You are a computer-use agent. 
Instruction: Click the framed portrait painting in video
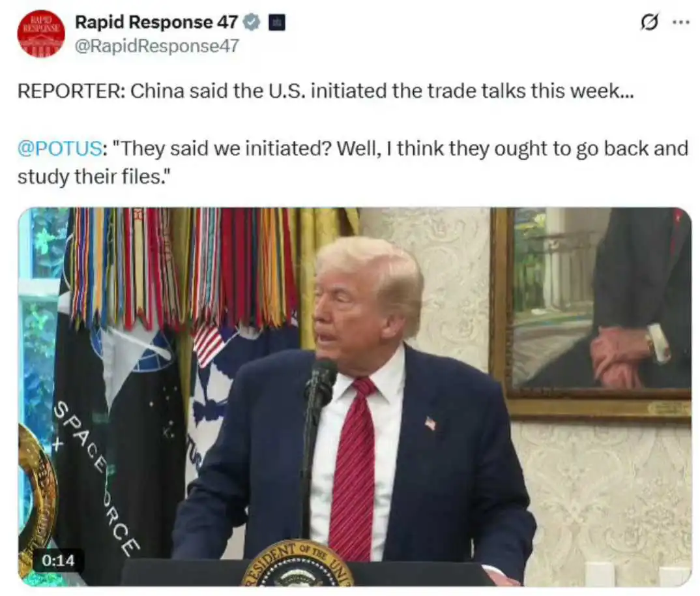click(x=592, y=313)
